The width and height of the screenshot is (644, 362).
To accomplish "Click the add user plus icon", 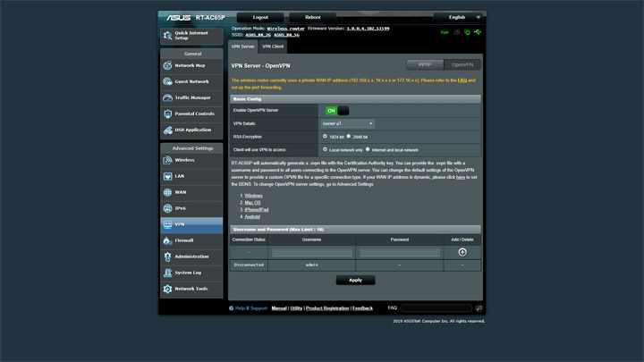I will pos(462,252).
